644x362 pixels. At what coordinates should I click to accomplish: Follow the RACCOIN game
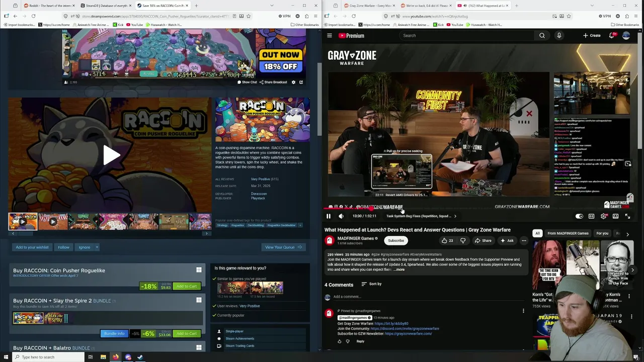click(x=63, y=247)
